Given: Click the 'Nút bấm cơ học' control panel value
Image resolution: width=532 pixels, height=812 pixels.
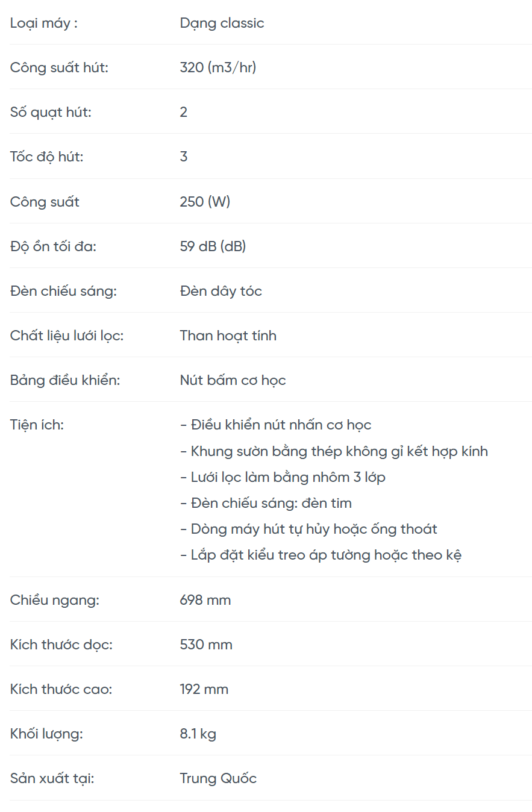Looking at the screenshot, I should point(233,380).
